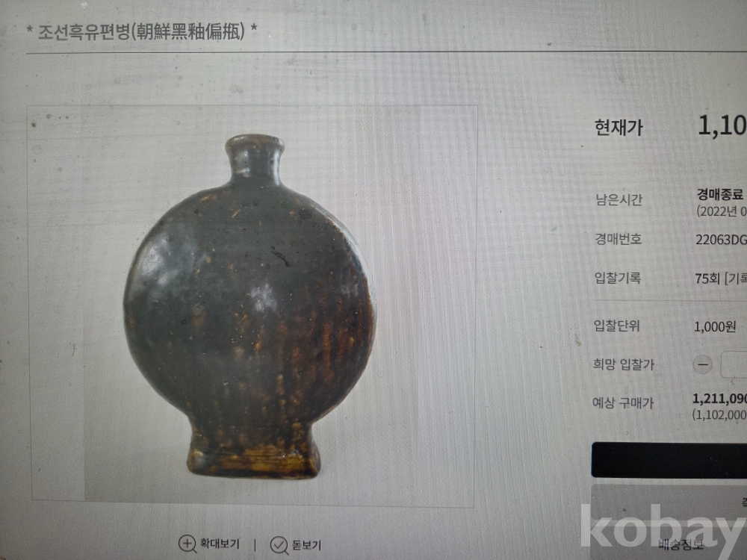
Task: Open the 입찰기록 [기록] history link
Action: tap(736, 279)
